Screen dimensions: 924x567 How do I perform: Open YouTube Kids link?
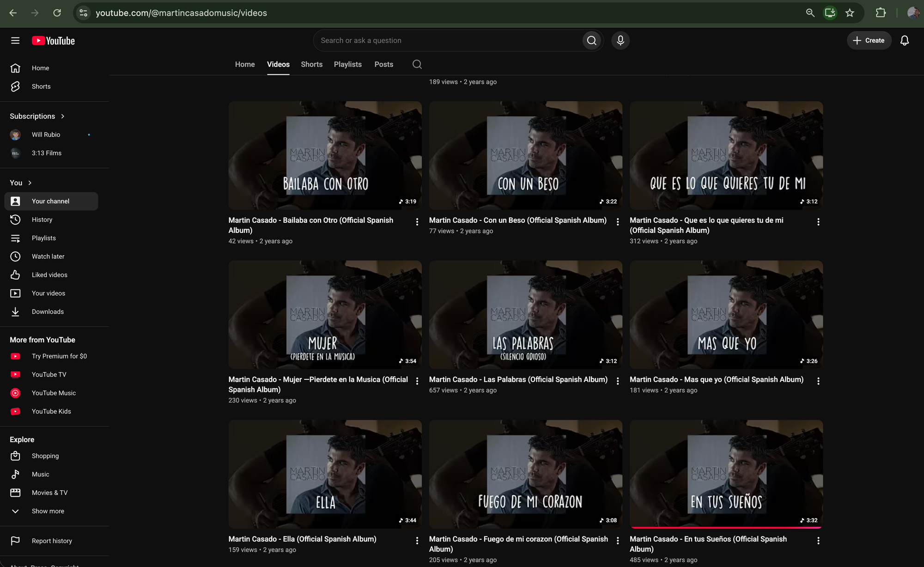pyautogui.click(x=51, y=411)
